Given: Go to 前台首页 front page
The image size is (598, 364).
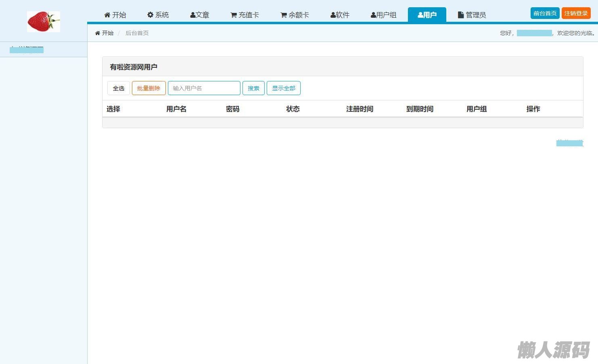Looking at the screenshot, I should tap(545, 13).
